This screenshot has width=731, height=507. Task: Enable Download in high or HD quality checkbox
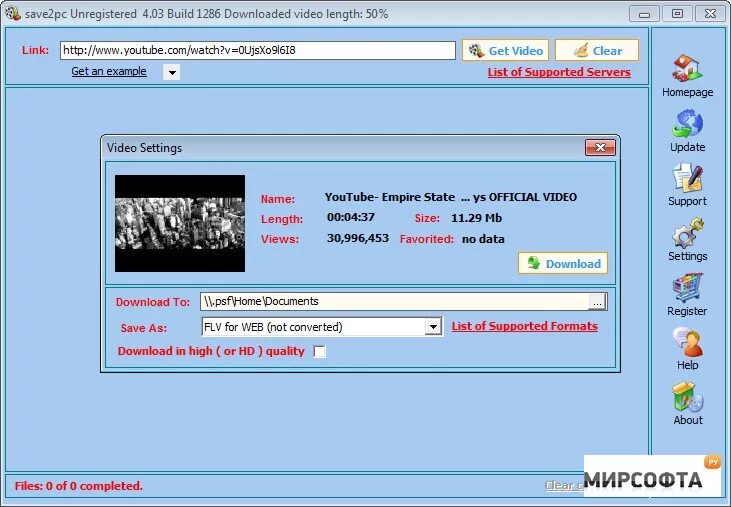click(x=320, y=352)
